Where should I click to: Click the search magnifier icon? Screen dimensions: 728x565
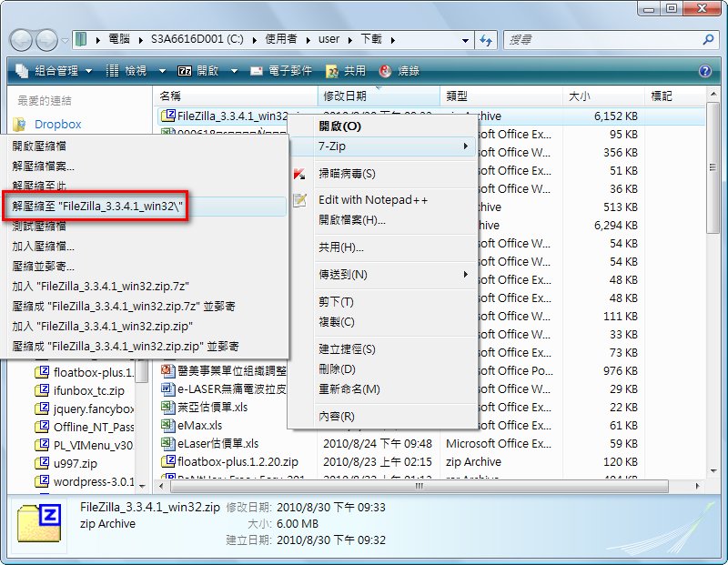click(x=708, y=39)
